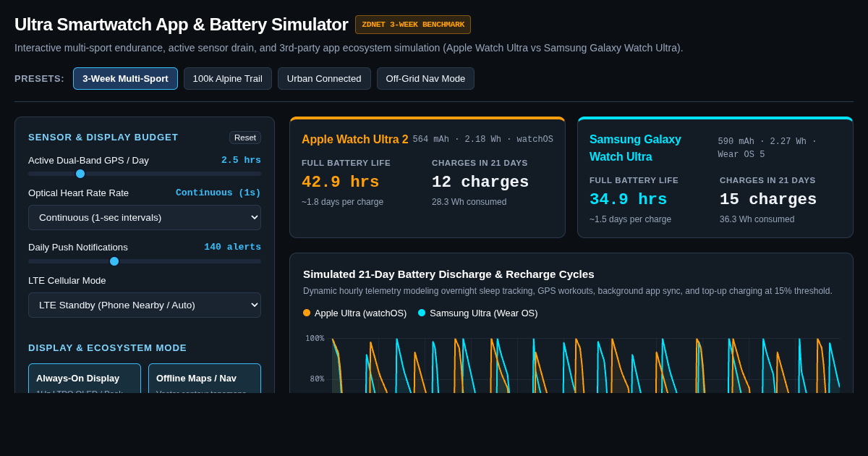Click the Continuous (1s) rate value
Viewport: 868px width, 456px height.
click(218, 193)
